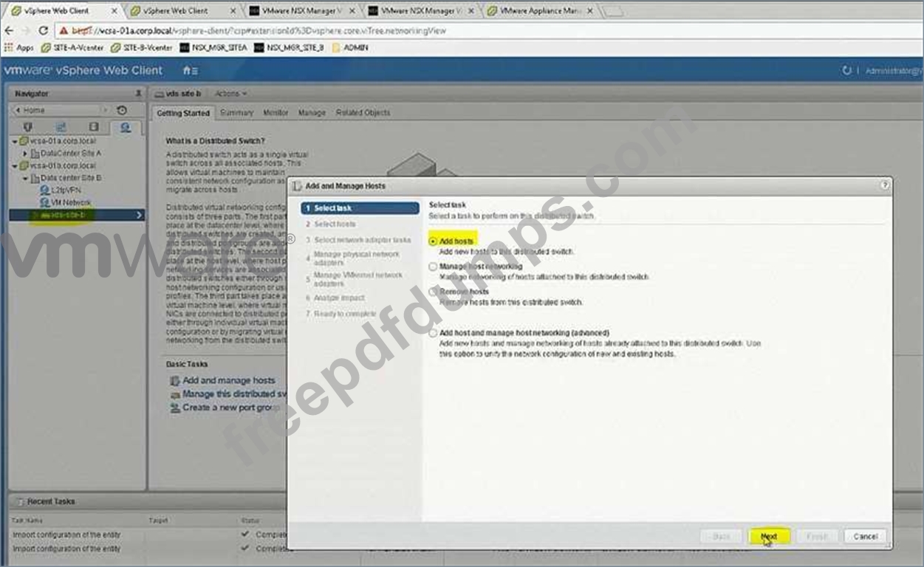924x567 pixels.
Task: Switch to the Related Objects tab
Action: point(363,113)
